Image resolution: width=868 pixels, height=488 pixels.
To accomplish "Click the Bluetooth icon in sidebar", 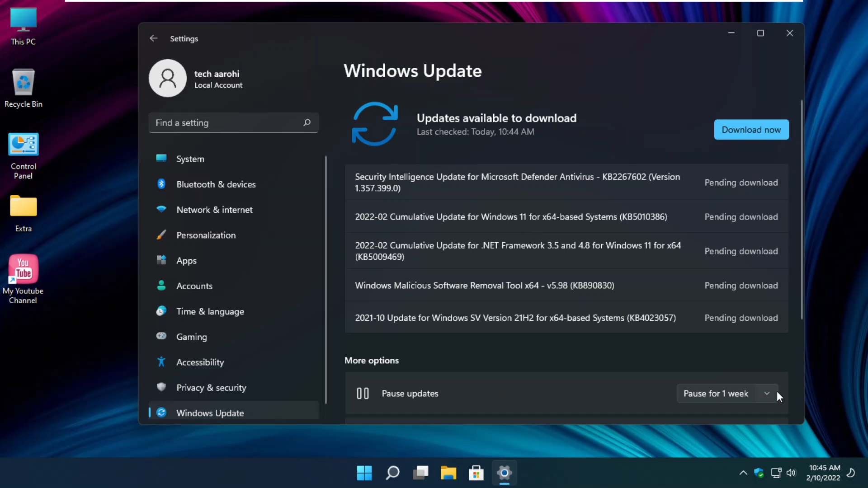I will click(161, 184).
